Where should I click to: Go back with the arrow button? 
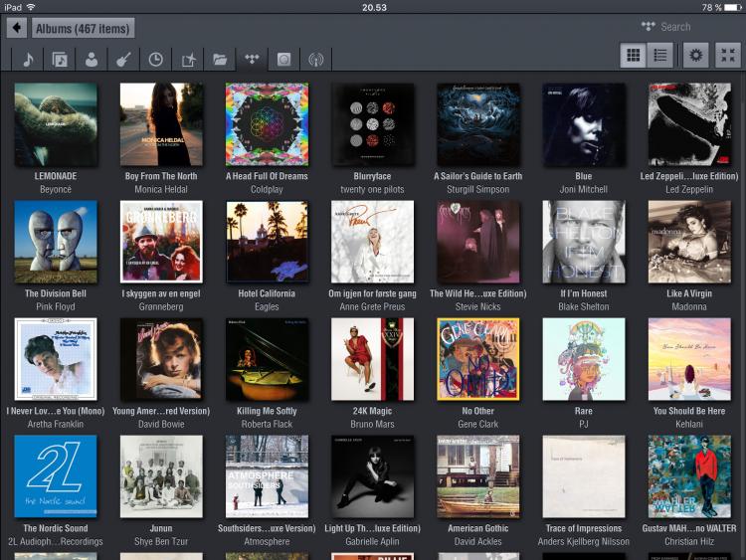click(x=17, y=28)
